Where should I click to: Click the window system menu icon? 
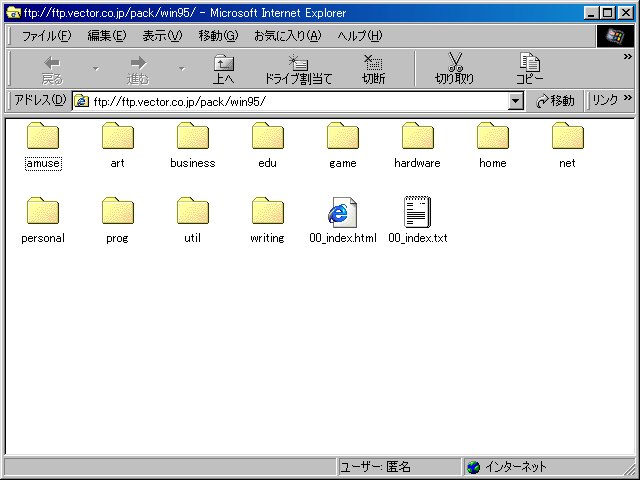click(x=14, y=13)
